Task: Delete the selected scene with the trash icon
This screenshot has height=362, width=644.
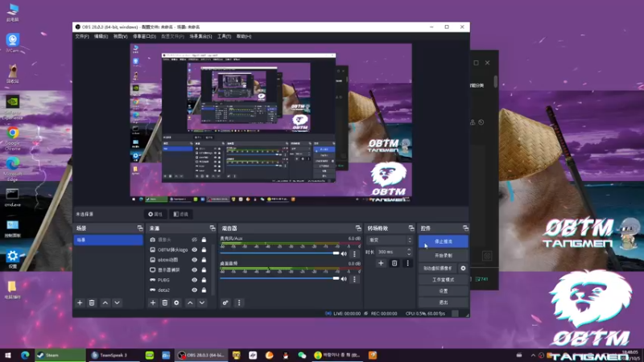Action: (92, 303)
